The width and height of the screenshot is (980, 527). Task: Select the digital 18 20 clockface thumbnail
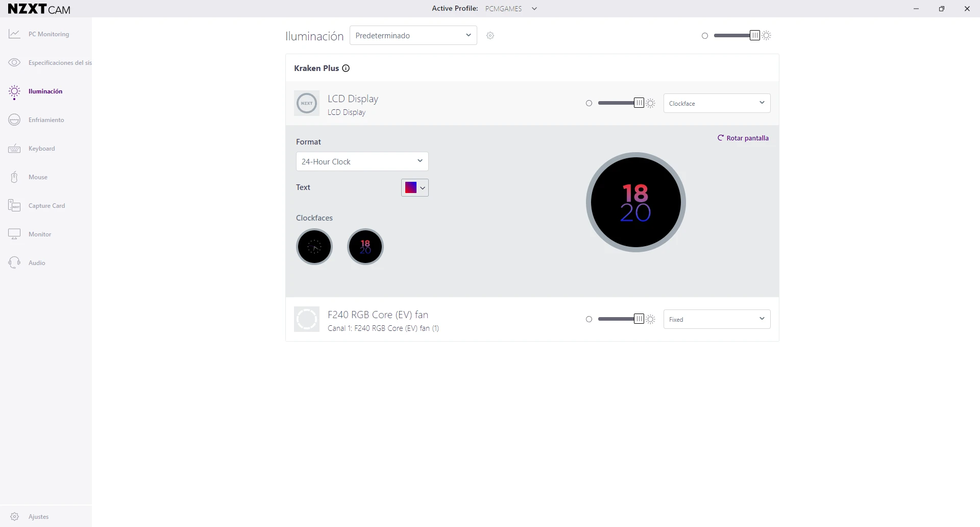365,247
